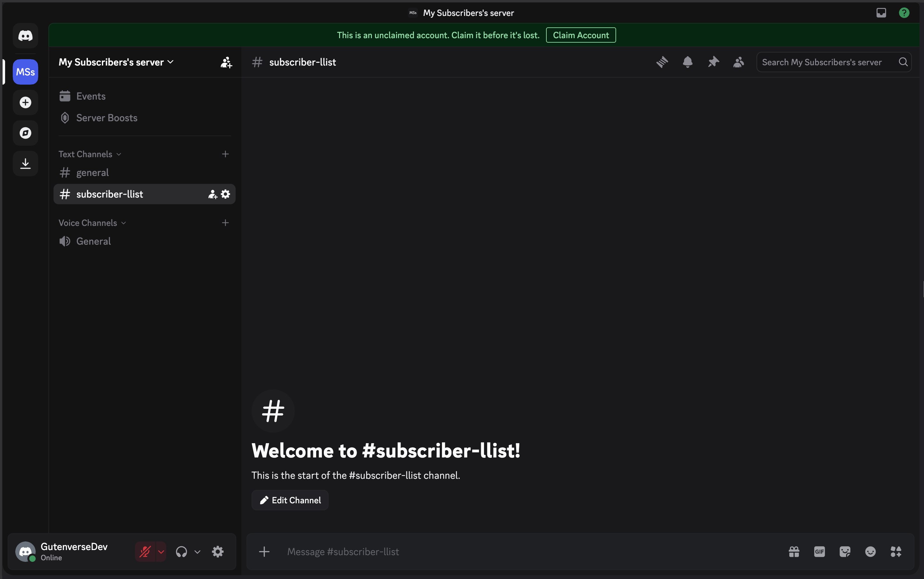Open My Subscribers's server dropdown menu
Viewport: 924px width, 579px height.
pos(116,62)
